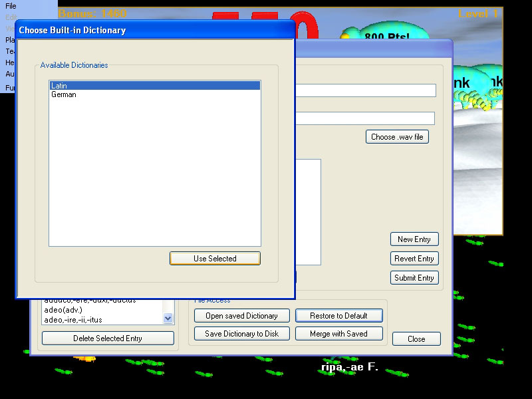Open the File menu
This screenshot has width=532, height=399.
11,6
